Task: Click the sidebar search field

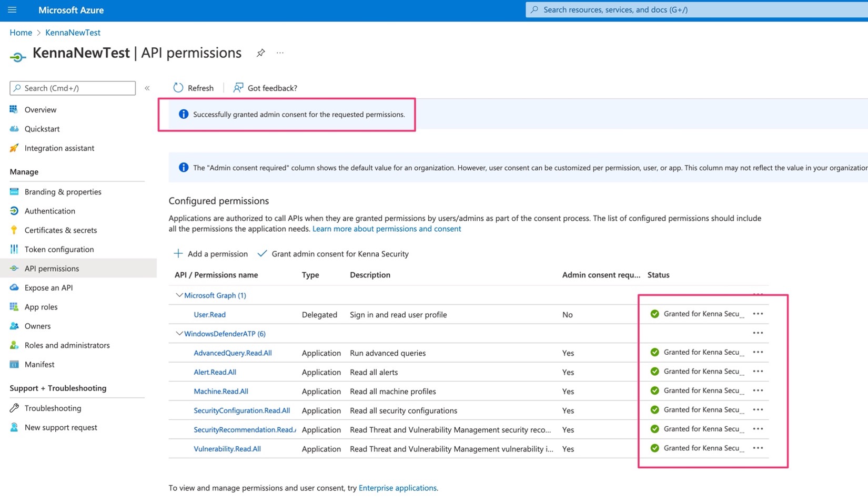Action: point(72,88)
